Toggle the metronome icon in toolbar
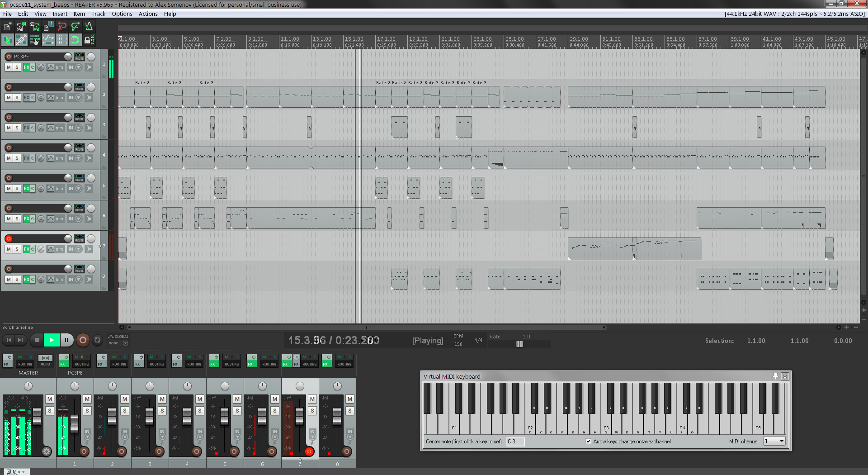Screen dimensions: 868x475 [89, 27]
